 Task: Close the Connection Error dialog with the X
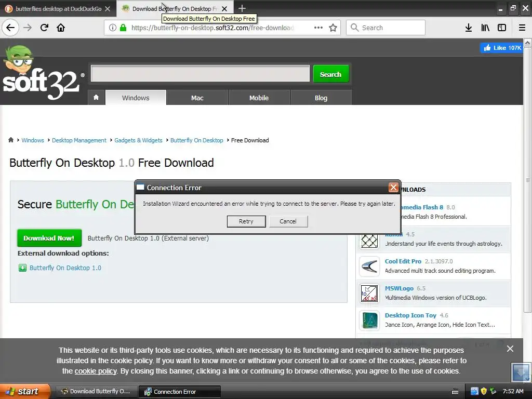[x=393, y=187]
